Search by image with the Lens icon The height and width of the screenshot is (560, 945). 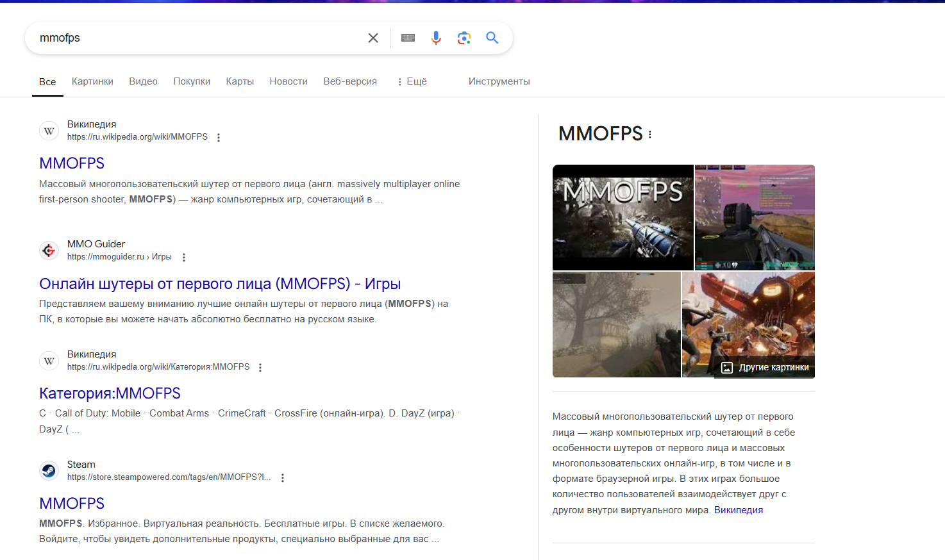pos(464,38)
